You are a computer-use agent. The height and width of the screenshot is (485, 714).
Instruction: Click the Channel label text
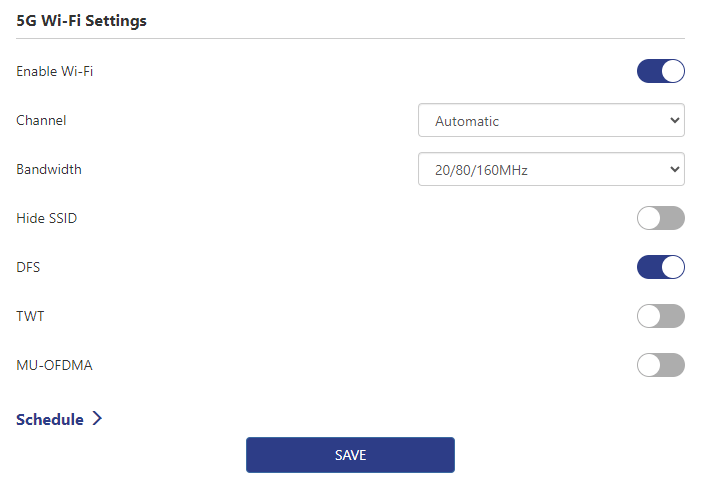(41, 120)
